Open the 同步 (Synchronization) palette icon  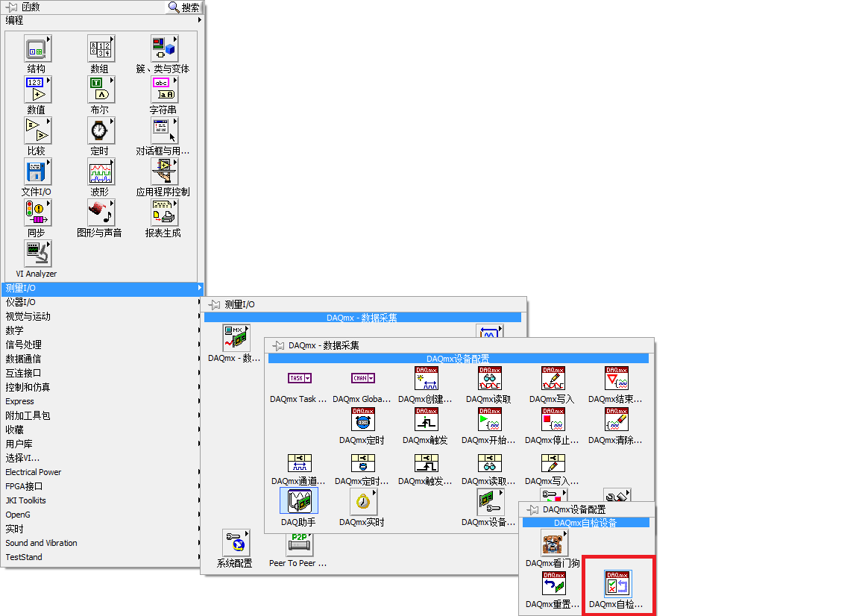(x=37, y=213)
